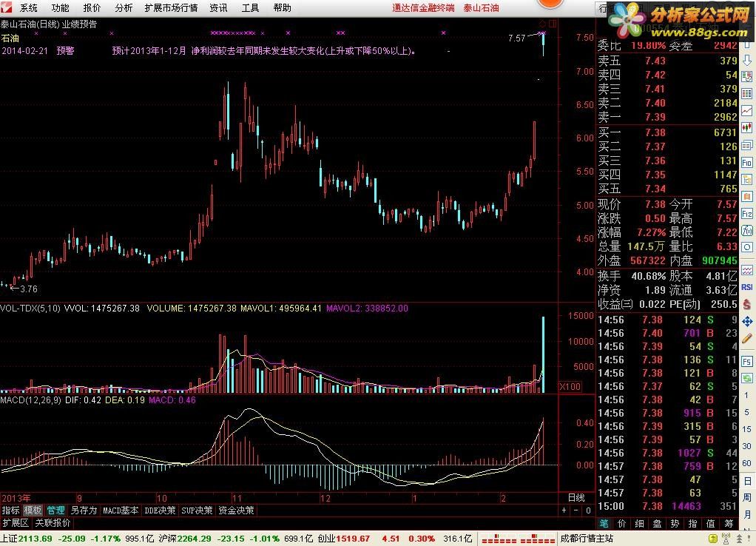Click the minus button beside 日线
Image resolution: width=756 pixels, height=546 pixels.
[576, 510]
